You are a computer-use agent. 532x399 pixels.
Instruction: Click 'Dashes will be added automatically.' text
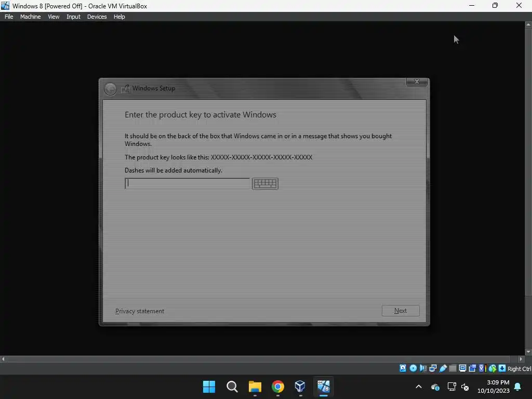174,170
